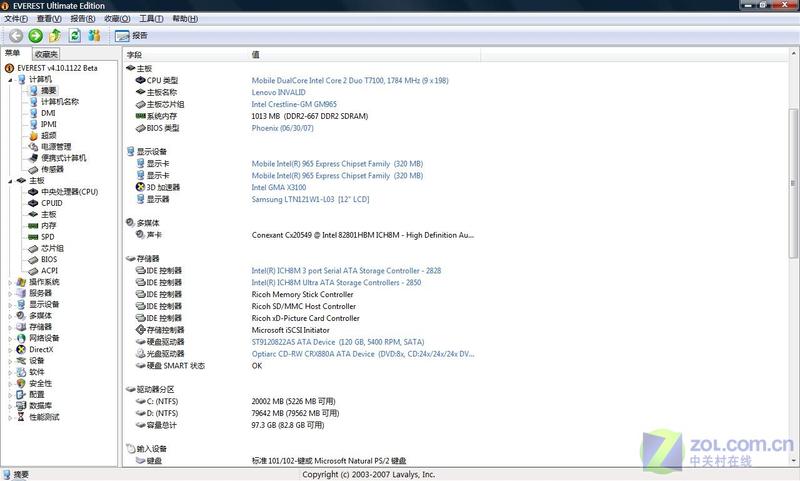The width and height of the screenshot is (800, 481).
Task: Click the green Forward arrow in toolbar
Action: [35, 35]
